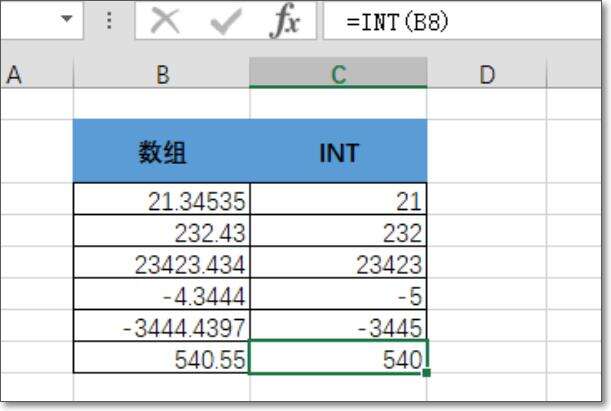Confirm formula entry with the checkmark icon

(226, 21)
